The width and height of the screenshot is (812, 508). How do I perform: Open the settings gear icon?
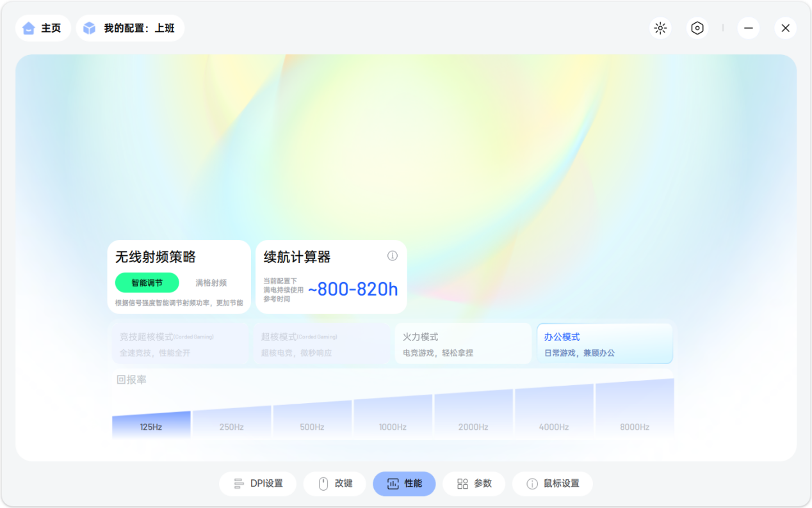[697, 28]
